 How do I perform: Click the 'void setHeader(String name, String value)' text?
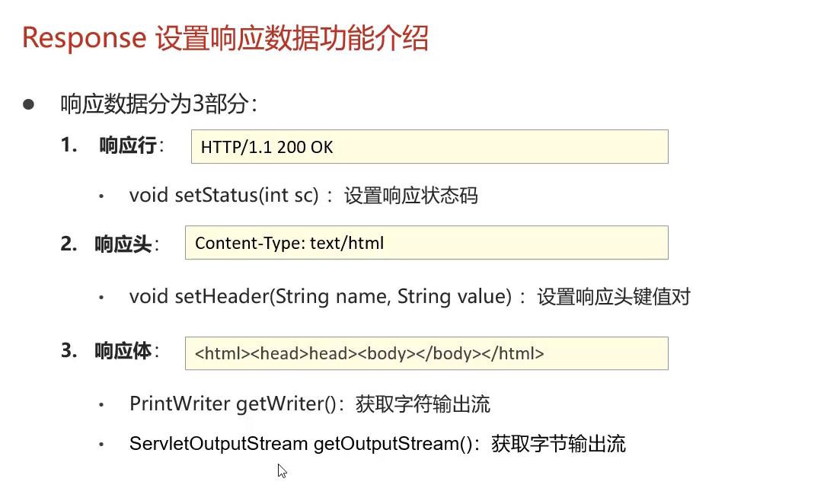(321, 297)
